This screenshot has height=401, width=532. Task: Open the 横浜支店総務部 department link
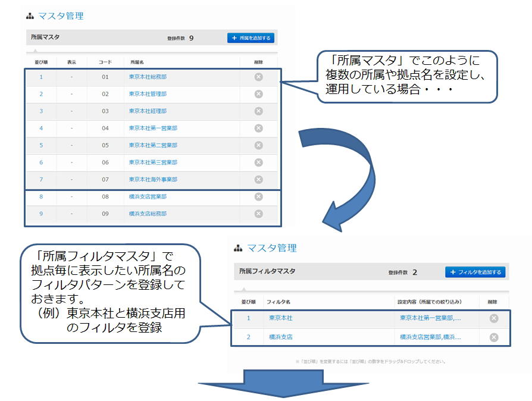148,214
